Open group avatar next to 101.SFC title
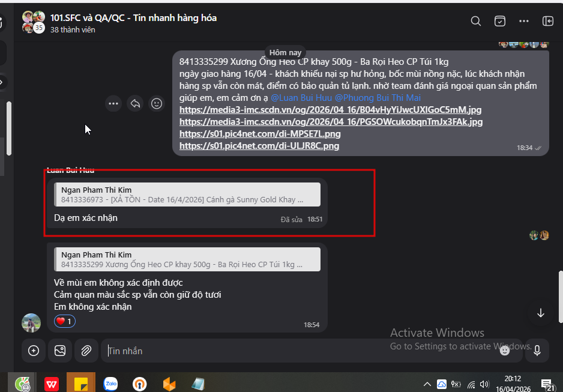This screenshot has height=392, width=563. click(x=34, y=22)
